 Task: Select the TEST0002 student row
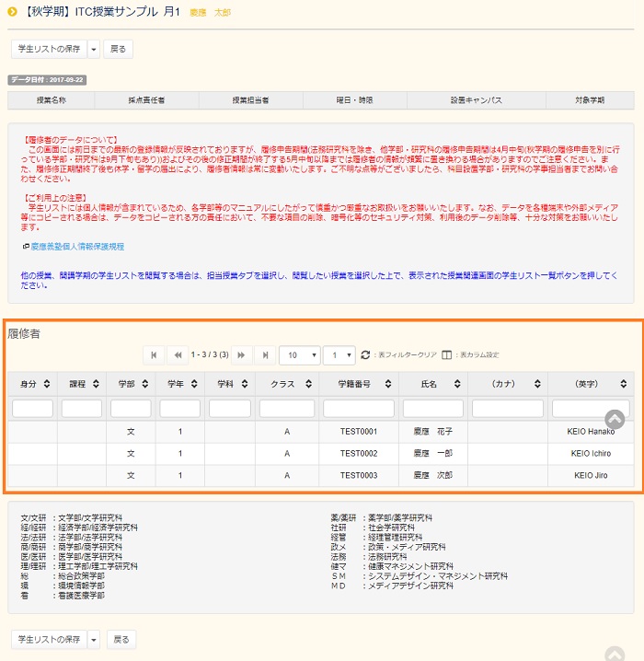(359, 453)
